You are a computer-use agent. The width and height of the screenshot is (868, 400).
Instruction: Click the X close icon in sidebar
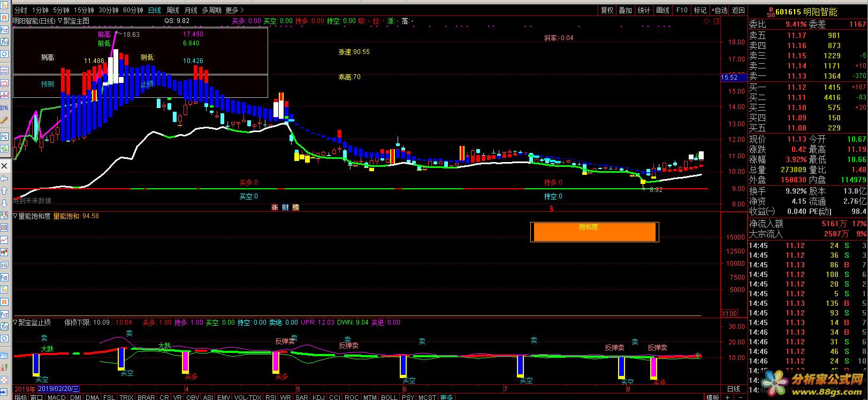pos(4,166)
